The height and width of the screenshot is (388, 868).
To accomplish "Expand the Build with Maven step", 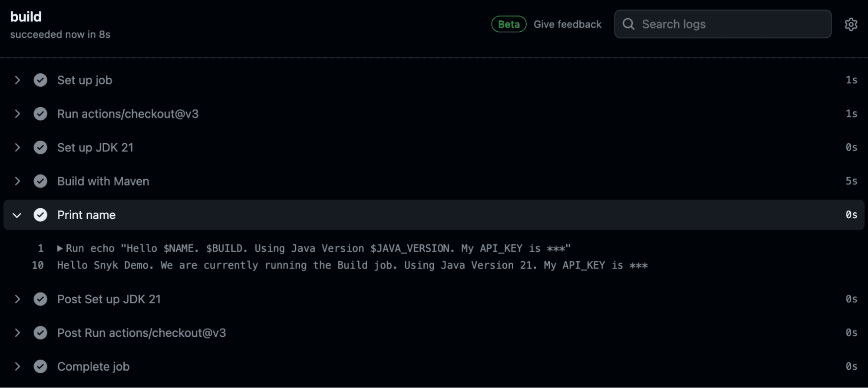I will tap(17, 181).
